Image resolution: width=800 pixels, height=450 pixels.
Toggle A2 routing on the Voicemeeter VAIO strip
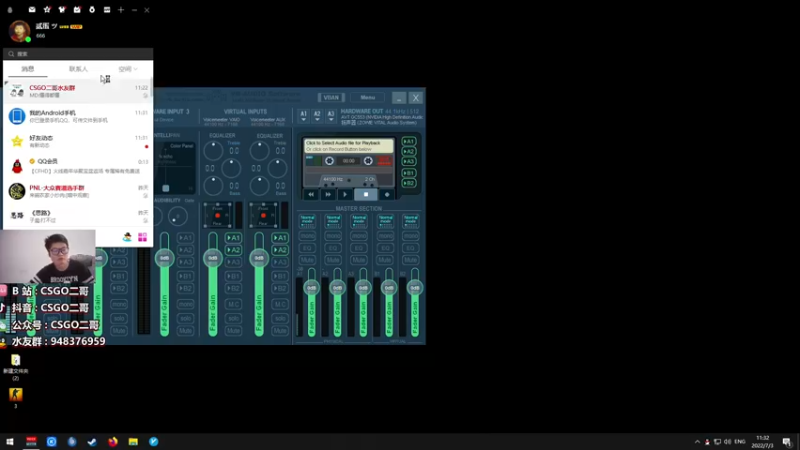pos(233,250)
